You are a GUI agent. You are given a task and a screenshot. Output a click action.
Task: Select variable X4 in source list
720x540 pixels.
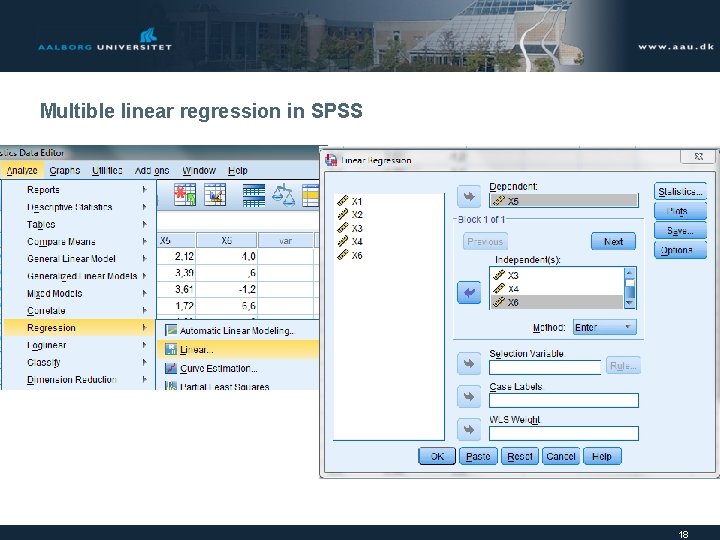point(350,241)
